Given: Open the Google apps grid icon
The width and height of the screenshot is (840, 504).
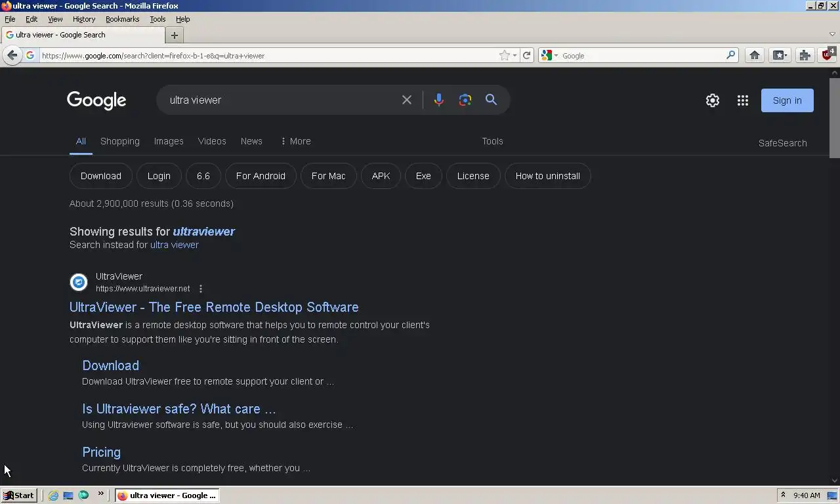Looking at the screenshot, I should click(x=743, y=100).
